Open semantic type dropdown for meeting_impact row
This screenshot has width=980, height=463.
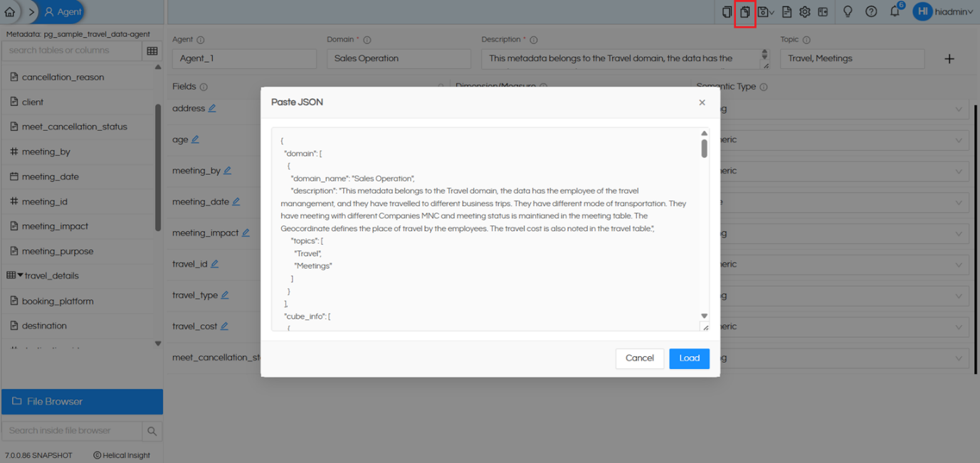click(x=958, y=233)
